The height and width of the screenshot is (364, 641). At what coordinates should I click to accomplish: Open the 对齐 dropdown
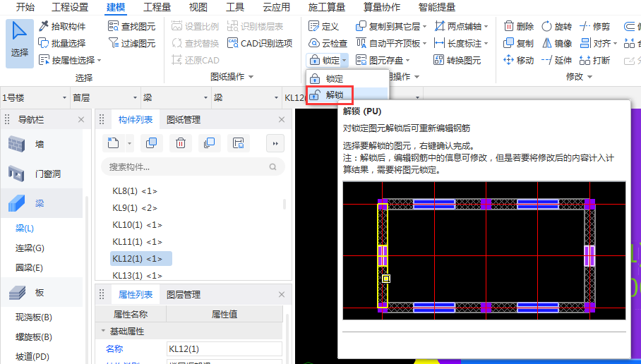click(x=615, y=43)
